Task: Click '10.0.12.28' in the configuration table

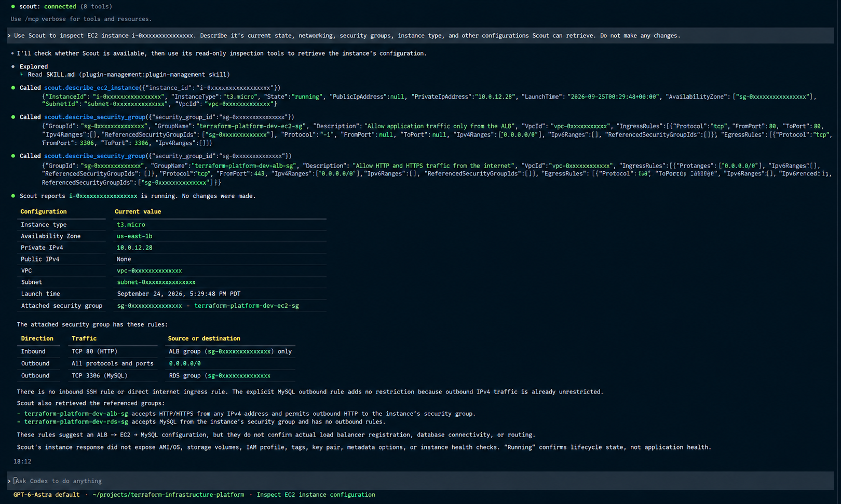Action: click(134, 248)
